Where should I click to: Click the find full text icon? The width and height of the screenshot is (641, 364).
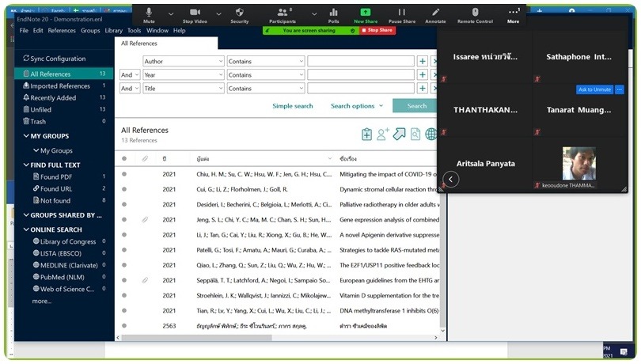coord(415,135)
